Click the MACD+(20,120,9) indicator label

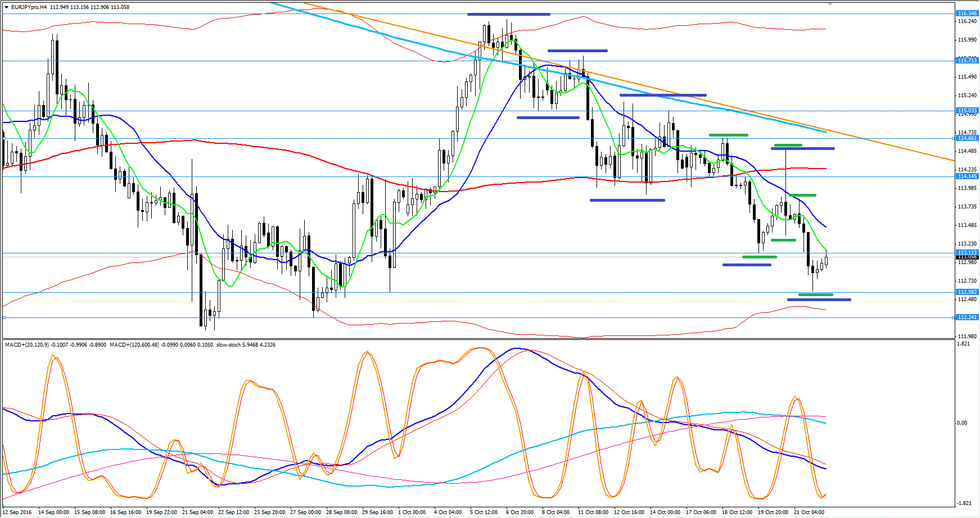[27, 345]
